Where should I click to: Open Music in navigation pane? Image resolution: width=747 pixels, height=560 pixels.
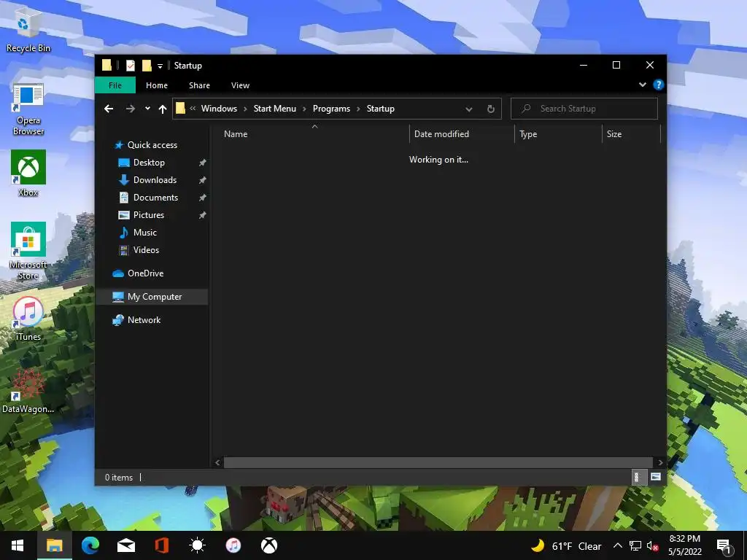pos(145,233)
